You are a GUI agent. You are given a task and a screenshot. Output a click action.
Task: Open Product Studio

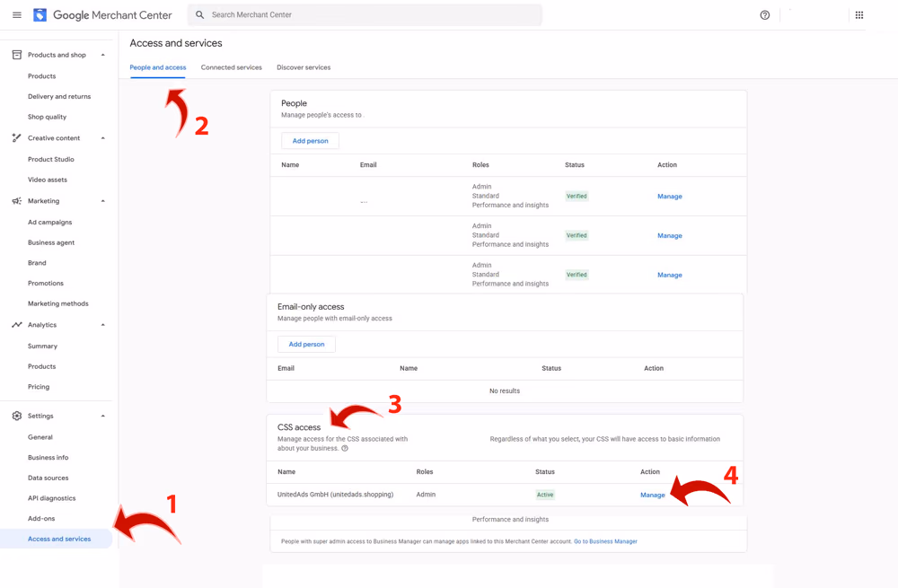point(51,159)
